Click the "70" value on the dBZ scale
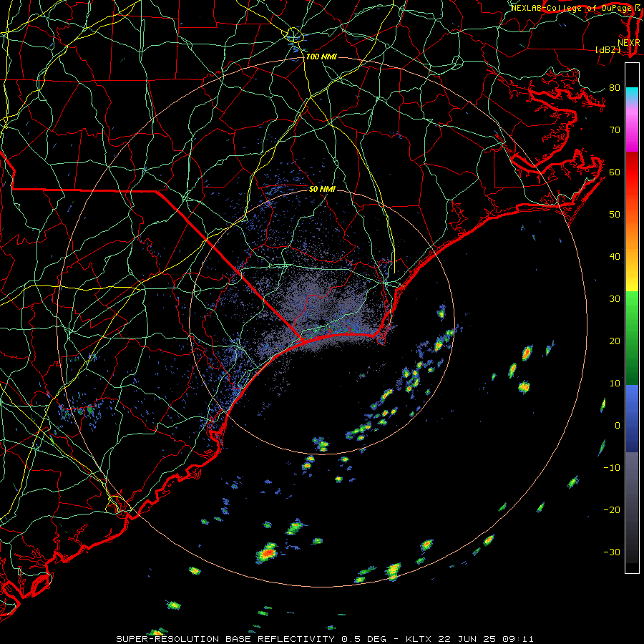This screenshot has width=644, height=644. click(615, 130)
